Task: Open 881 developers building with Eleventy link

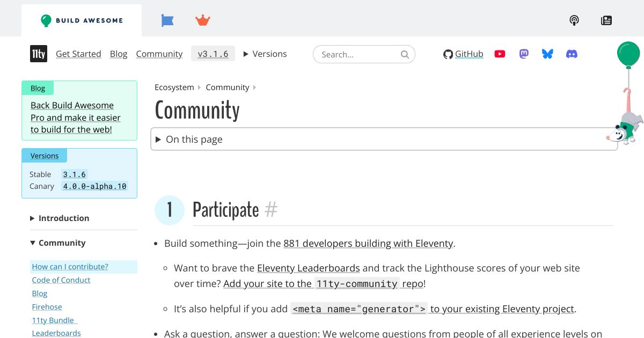Action: pyautogui.click(x=368, y=243)
